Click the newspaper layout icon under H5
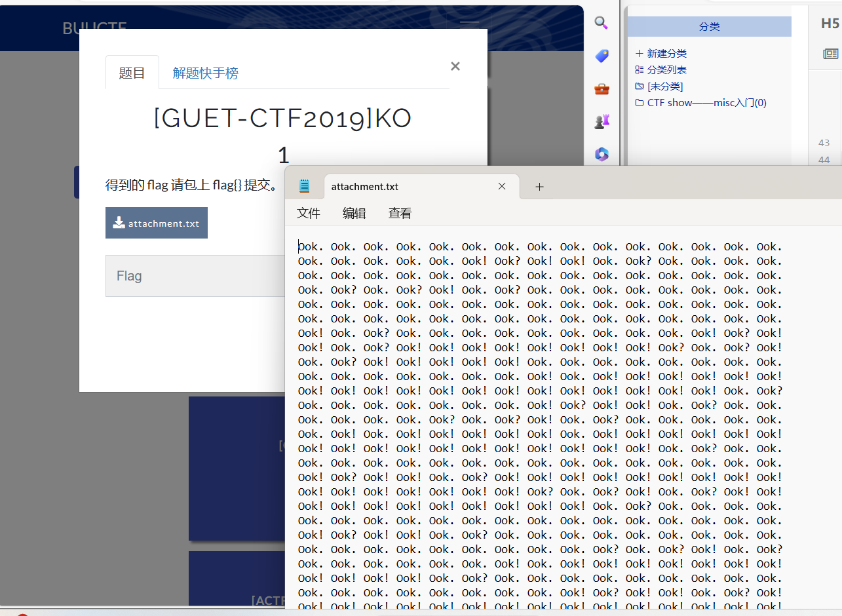 tap(831, 54)
